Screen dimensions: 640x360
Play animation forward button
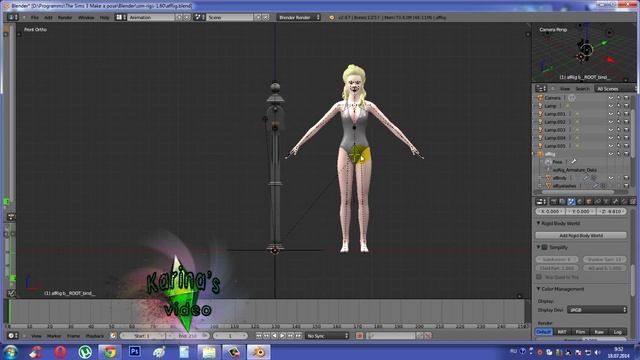click(x=282, y=336)
